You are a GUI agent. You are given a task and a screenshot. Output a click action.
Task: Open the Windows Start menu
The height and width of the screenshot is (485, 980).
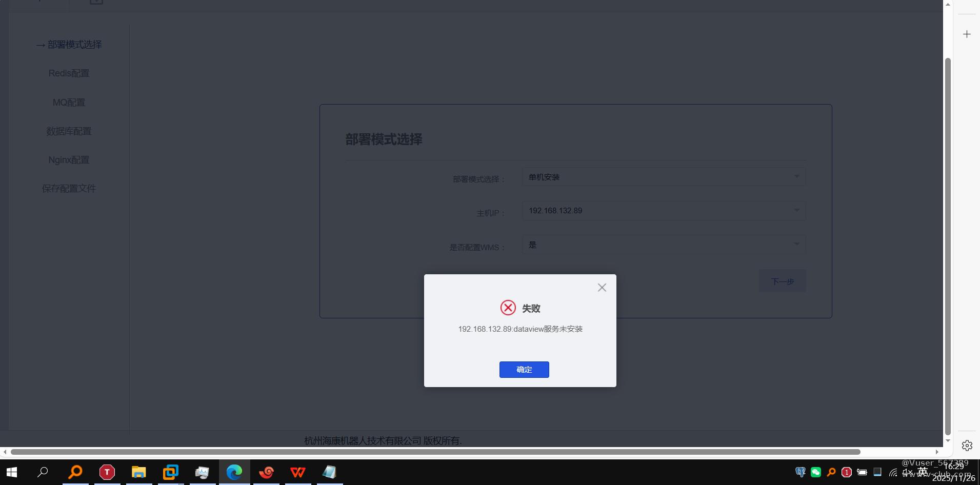[11, 472]
